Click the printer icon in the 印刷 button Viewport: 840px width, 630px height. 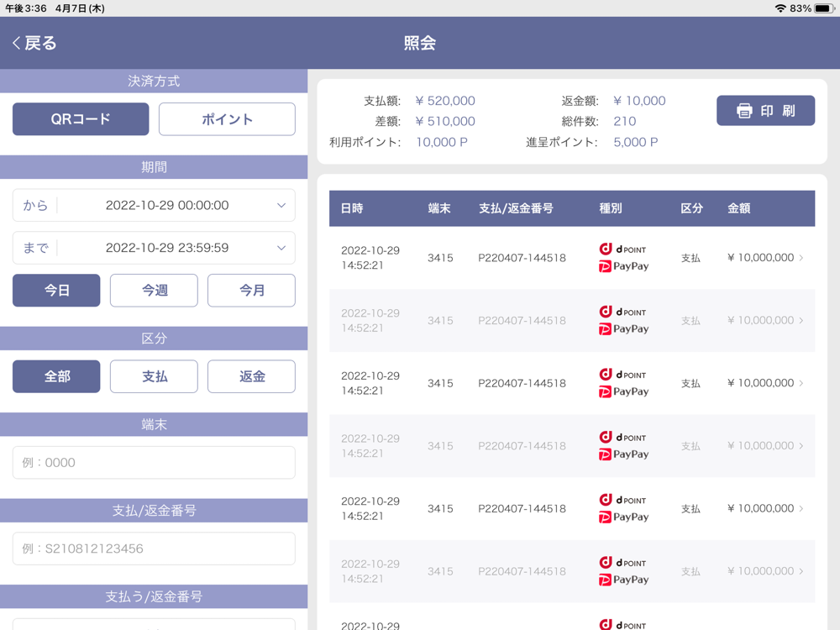point(744,111)
